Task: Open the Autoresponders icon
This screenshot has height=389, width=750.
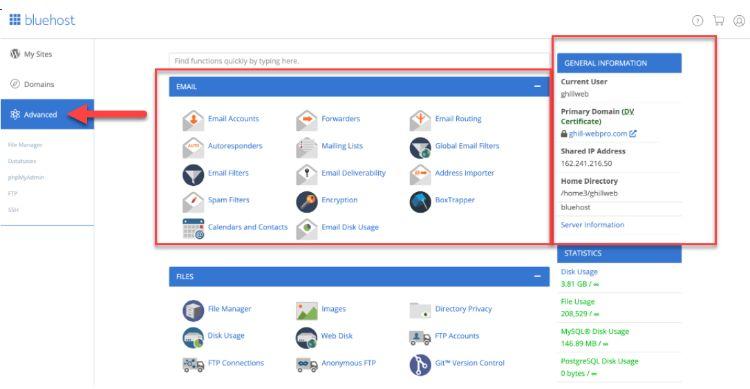Action: [x=193, y=147]
